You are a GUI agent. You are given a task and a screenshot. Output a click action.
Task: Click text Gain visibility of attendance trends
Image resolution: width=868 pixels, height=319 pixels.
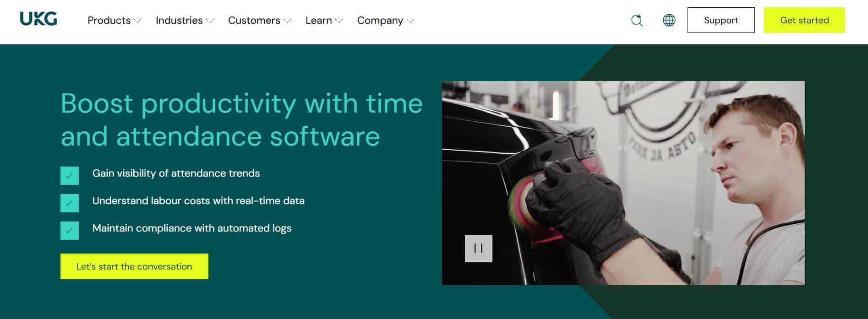pos(176,173)
